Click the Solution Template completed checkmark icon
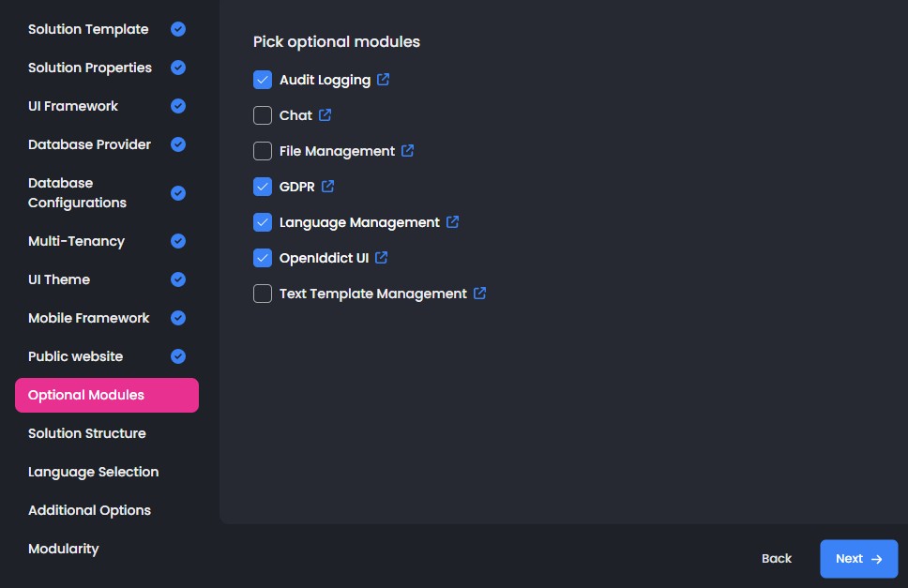 pyautogui.click(x=178, y=29)
